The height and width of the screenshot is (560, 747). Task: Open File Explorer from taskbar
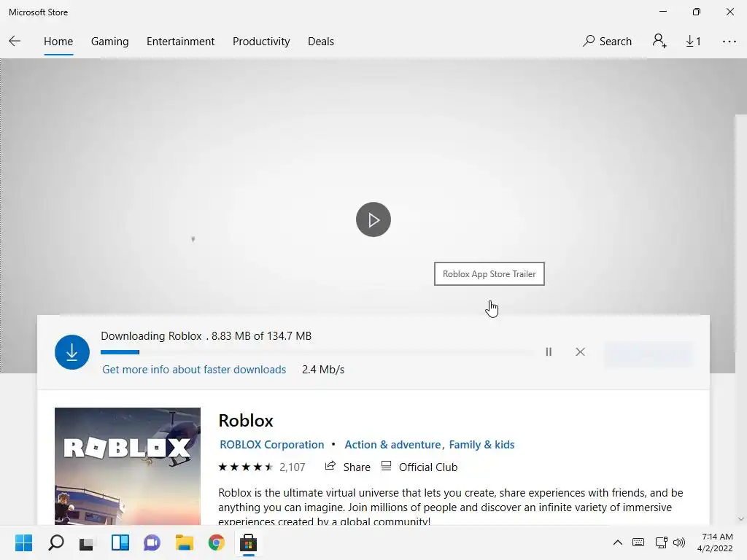(184, 542)
